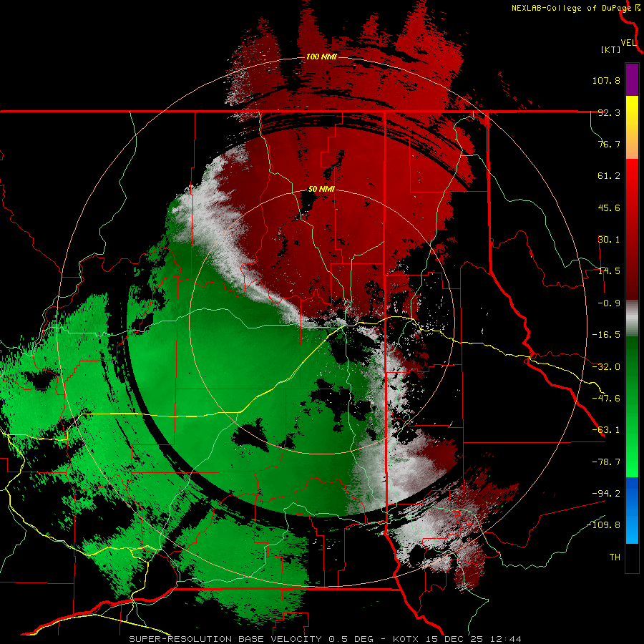Select the -32.0 velocity scale value
The width and height of the screenshot is (644, 644).
point(606,367)
